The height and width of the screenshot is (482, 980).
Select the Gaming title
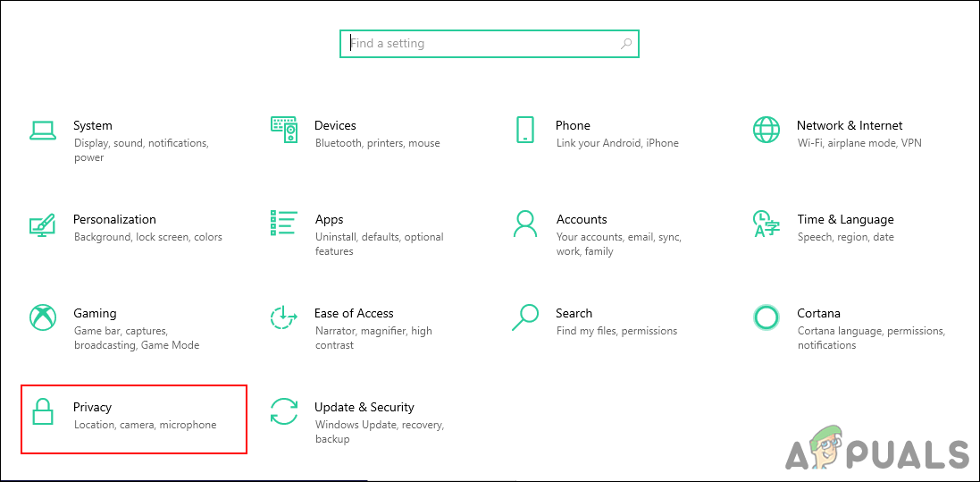pos(95,314)
